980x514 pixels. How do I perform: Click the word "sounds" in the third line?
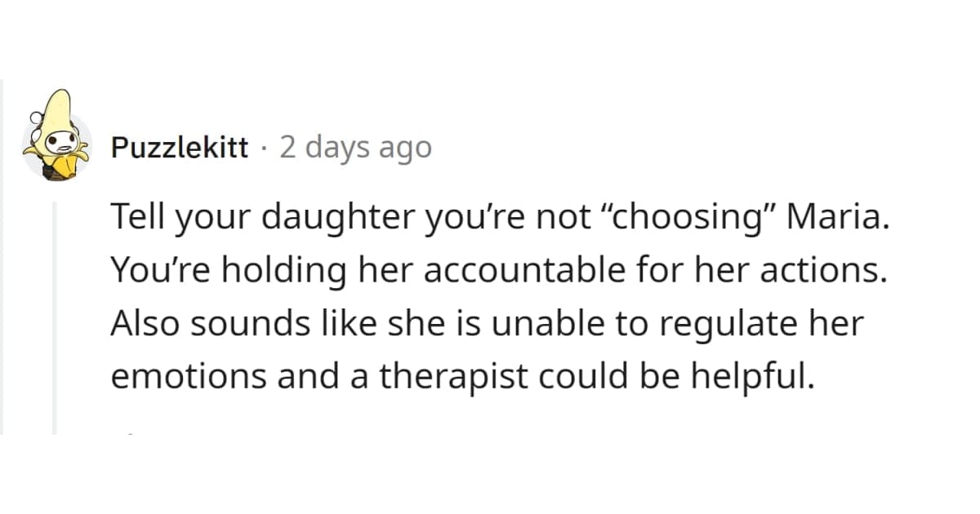click(x=237, y=322)
